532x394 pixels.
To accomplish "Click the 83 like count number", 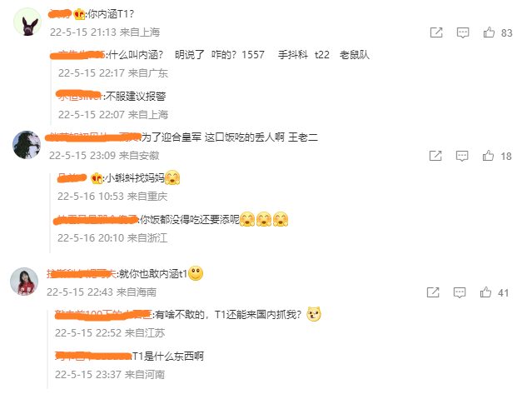I will point(506,33).
